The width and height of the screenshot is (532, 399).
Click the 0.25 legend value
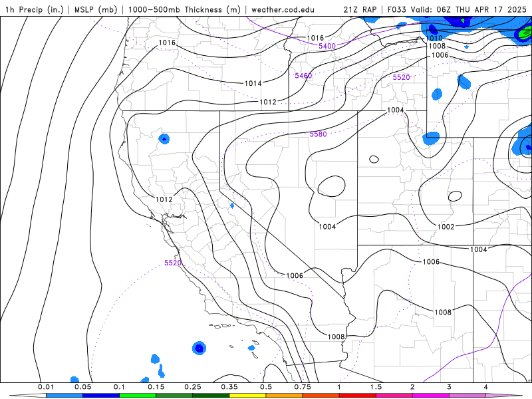coord(193,387)
